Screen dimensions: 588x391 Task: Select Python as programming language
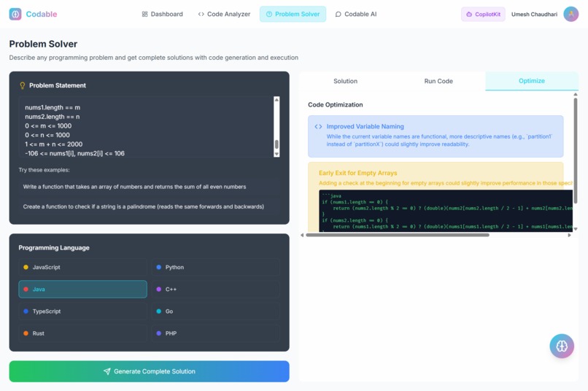(x=216, y=267)
